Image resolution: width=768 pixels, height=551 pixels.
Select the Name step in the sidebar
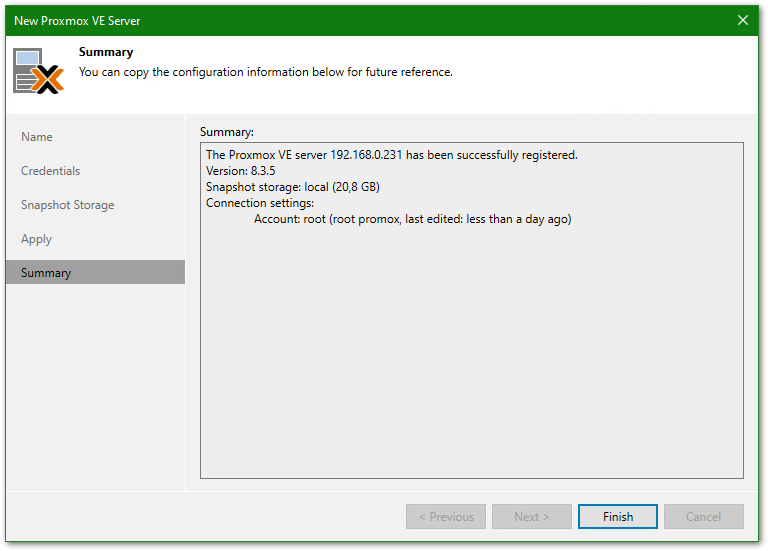(37, 137)
